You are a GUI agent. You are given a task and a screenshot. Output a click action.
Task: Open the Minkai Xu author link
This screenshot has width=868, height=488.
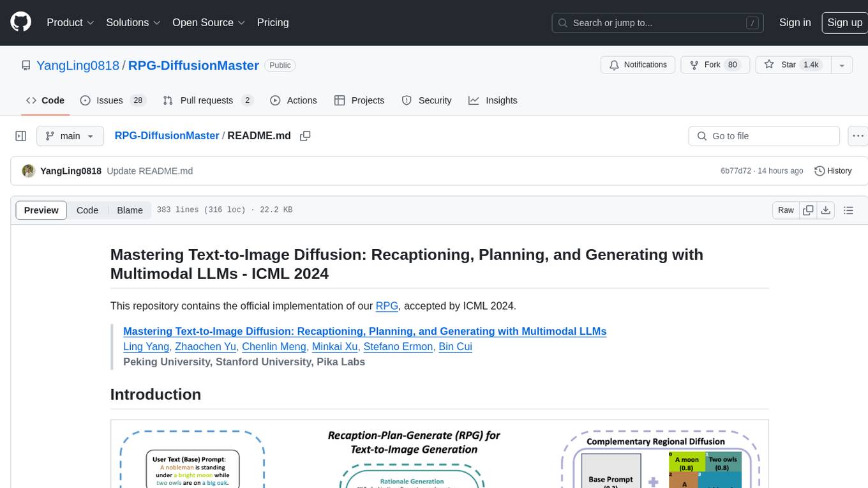tap(334, 347)
